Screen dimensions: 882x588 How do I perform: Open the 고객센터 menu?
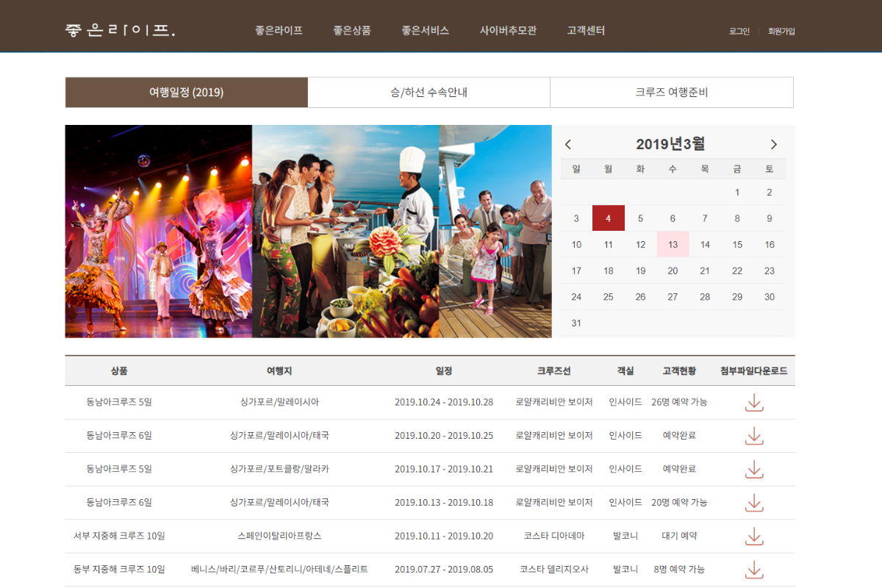[586, 31]
